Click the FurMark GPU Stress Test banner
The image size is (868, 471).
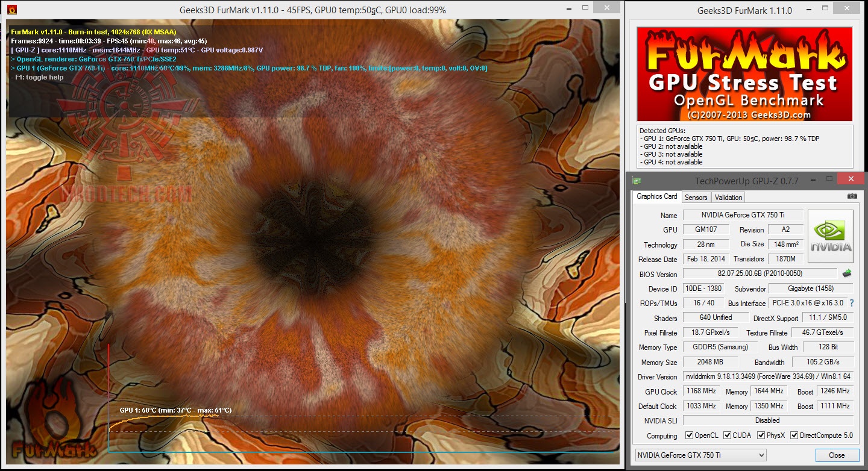point(744,74)
